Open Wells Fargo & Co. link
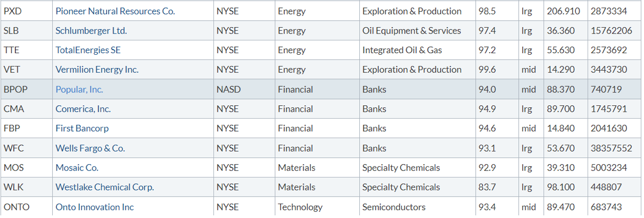This screenshot has height=218, width=644. (x=90, y=148)
